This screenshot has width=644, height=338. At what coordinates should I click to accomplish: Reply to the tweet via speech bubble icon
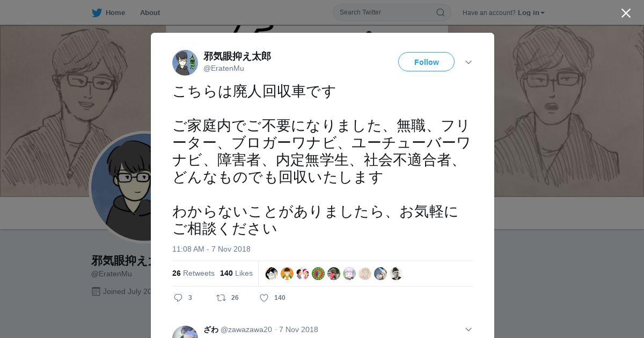[x=178, y=298]
